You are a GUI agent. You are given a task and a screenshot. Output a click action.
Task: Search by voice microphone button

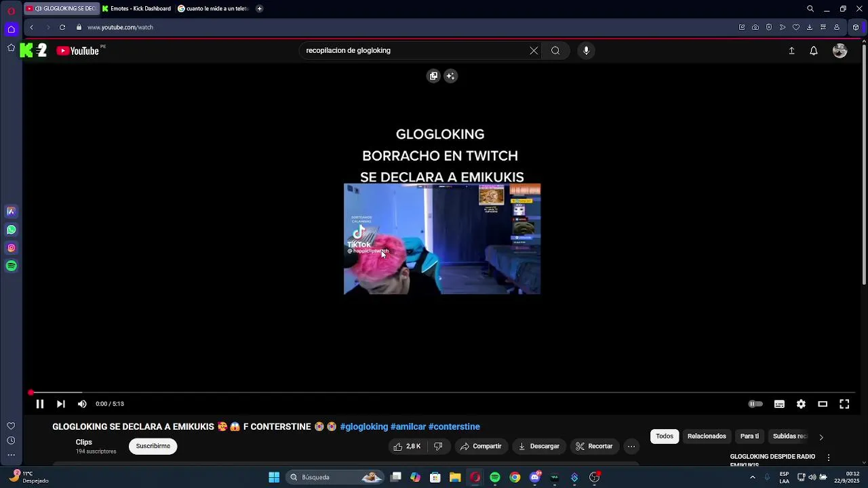click(587, 50)
